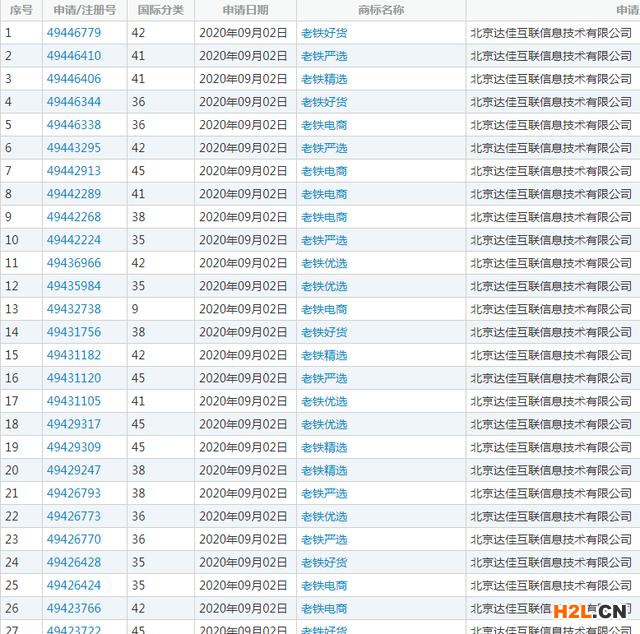View trademark 老铁优选 in row 11
The height and width of the screenshot is (634, 640).
(x=324, y=263)
